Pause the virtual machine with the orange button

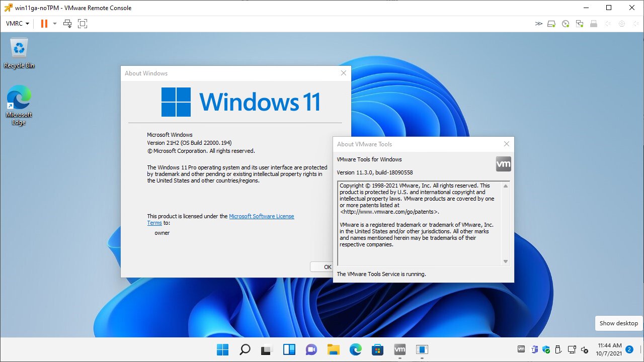tap(44, 23)
